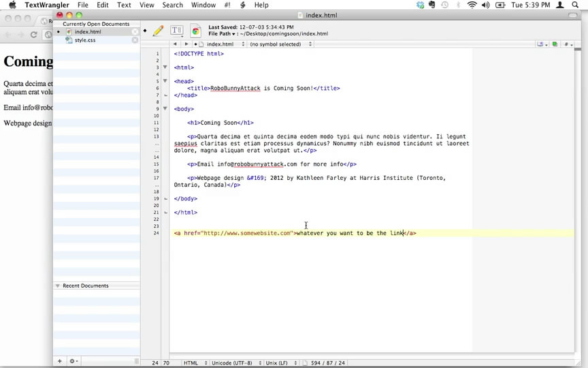
Task: Click the Email info@robobunnyattack.com paragraph line
Action: 272,164
